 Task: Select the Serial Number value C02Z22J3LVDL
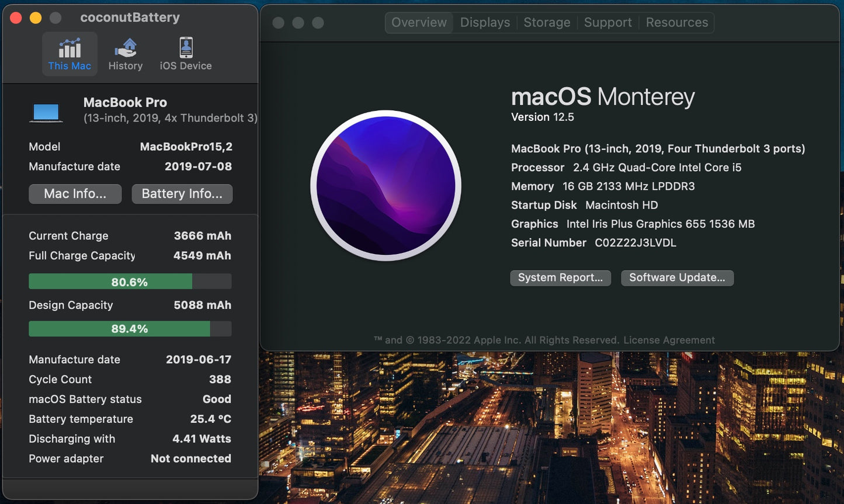pyautogui.click(x=635, y=242)
